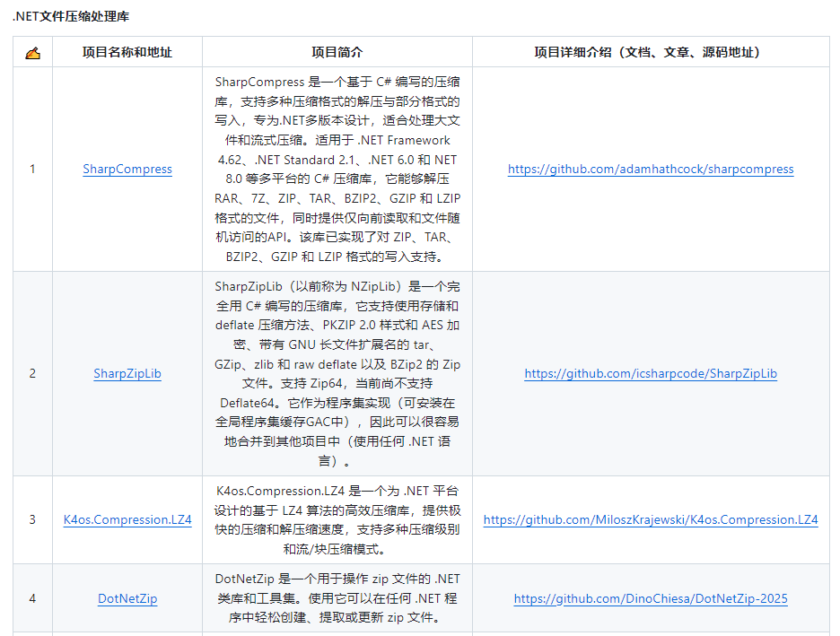This screenshot has width=840, height=636.
Task: Click the 项目名称和地址 column header
Action: [x=127, y=52]
